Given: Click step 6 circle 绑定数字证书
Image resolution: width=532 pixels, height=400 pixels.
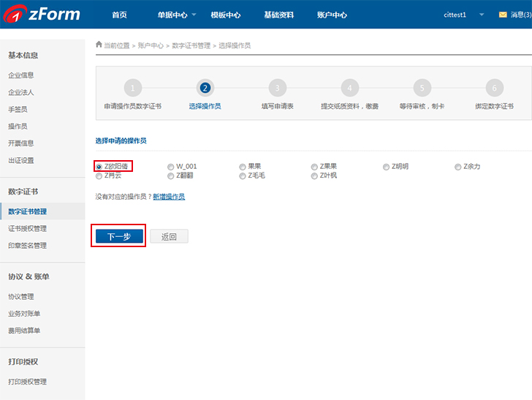Looking at the screenshot, I should tap(494, 88).
